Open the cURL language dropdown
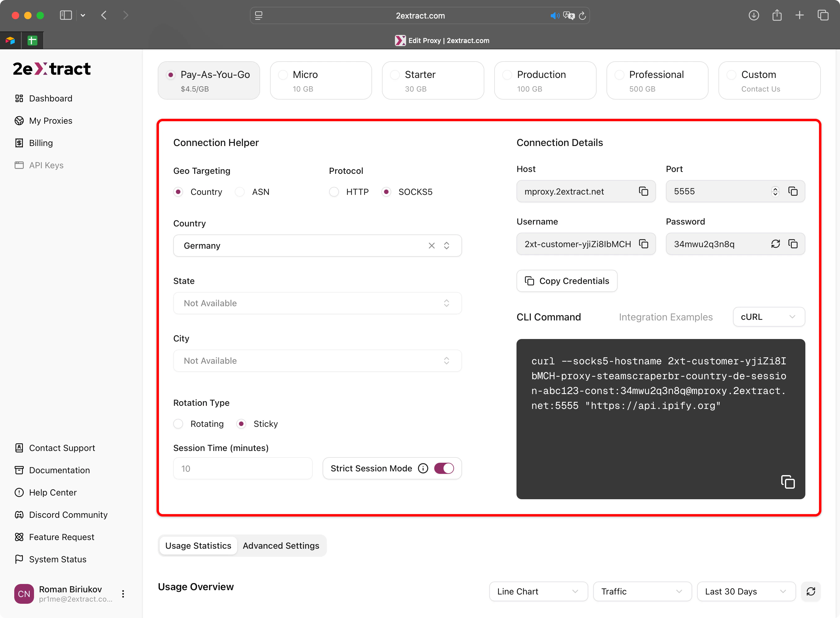This screenshot has height=618, width=840. coord(769,317)
